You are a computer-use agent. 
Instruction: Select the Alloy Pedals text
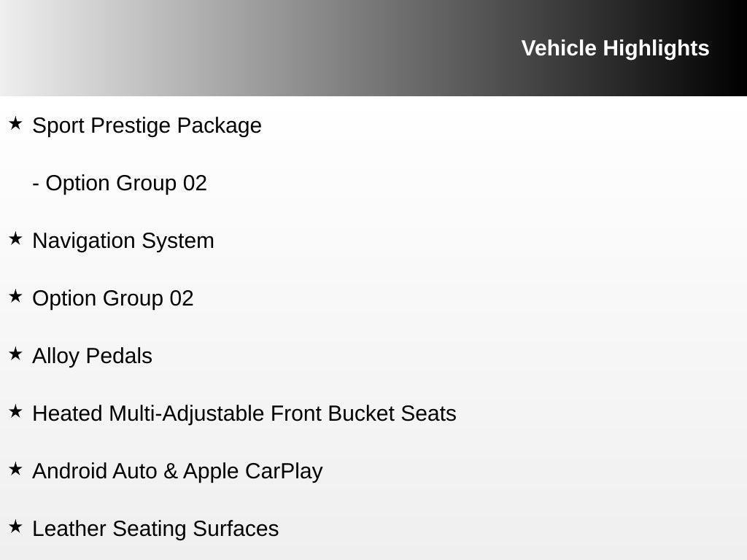(x=93, y=356)
